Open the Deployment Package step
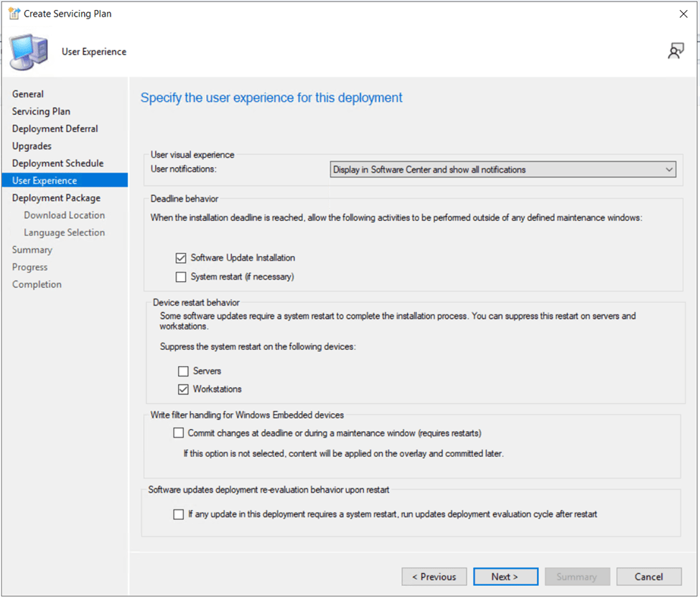 tap(56, 198)
